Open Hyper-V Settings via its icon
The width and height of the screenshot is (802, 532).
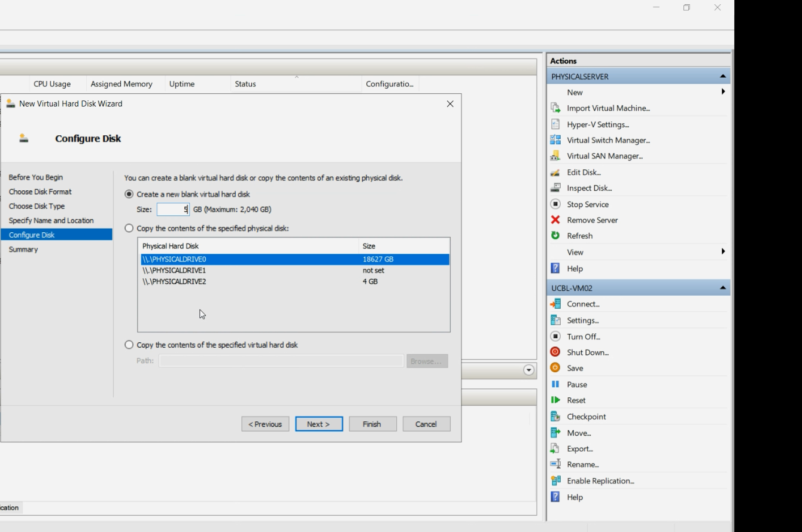coord(555,124)
